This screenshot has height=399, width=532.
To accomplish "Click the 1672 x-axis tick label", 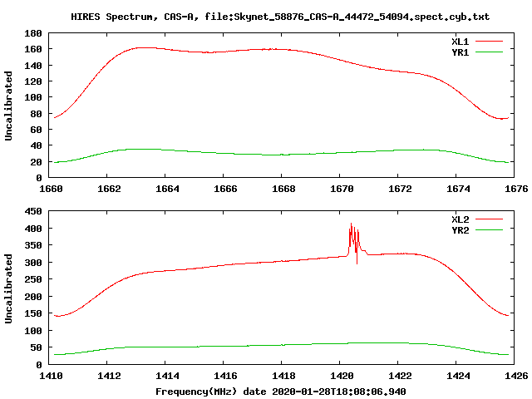I will point(400,189).
